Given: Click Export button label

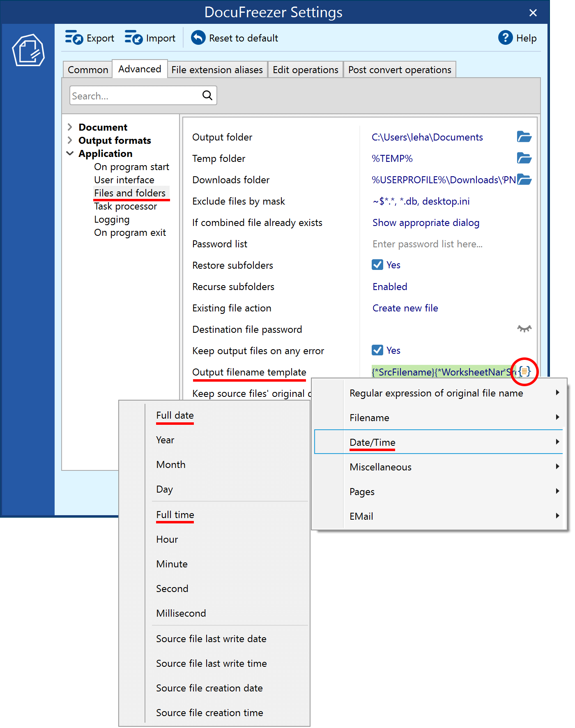Looking at the screenshot, I should (100, 38).
